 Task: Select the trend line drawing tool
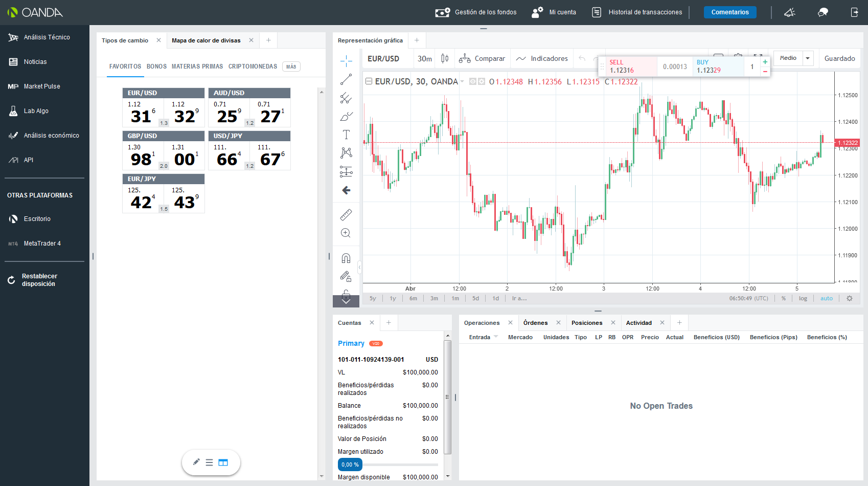coord(346,79)
